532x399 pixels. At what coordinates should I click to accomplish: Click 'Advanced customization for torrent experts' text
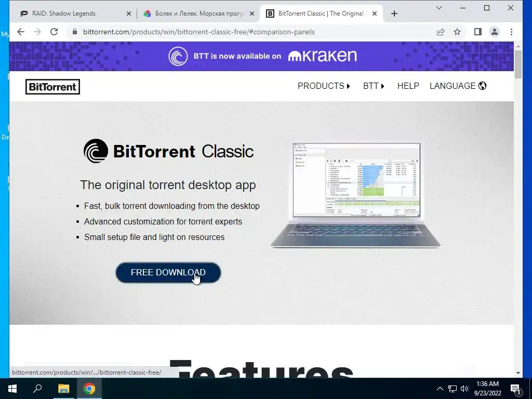(x=163, y=221)
